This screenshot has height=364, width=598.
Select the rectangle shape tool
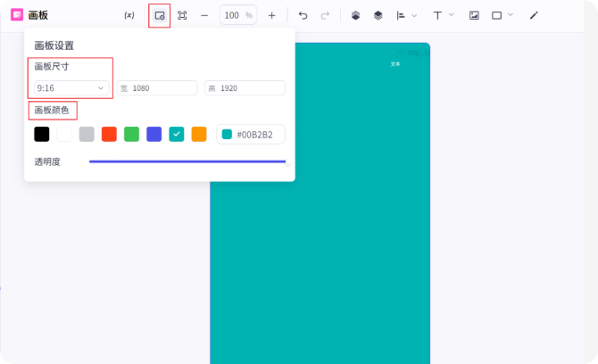point(496,16)
